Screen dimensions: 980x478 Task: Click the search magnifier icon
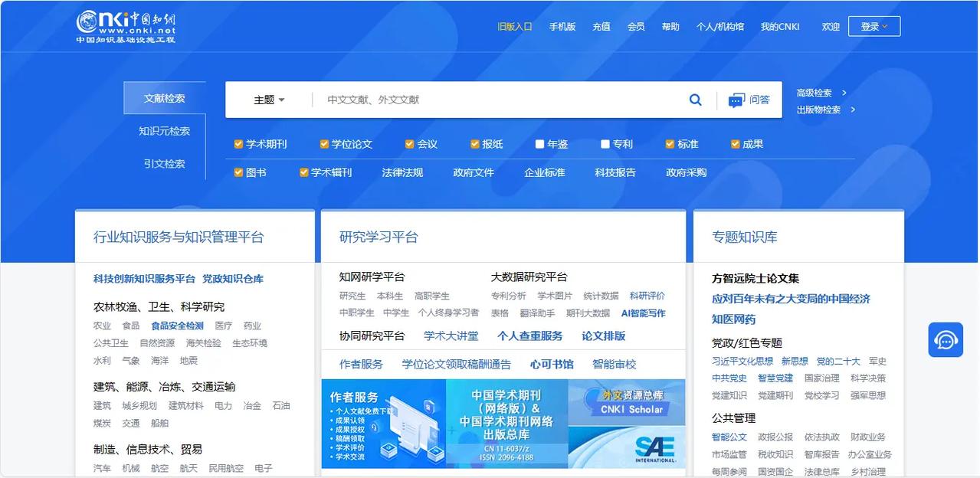tap(695, 99)
